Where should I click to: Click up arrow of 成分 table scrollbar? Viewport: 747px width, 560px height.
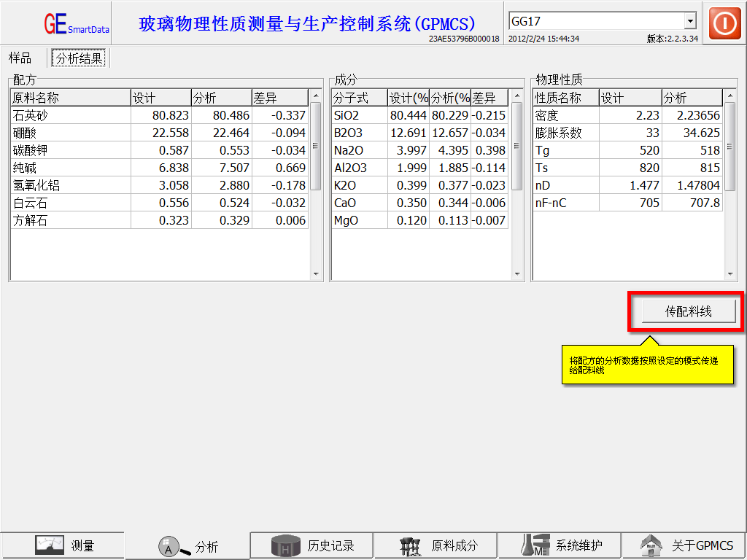point(517,97)
